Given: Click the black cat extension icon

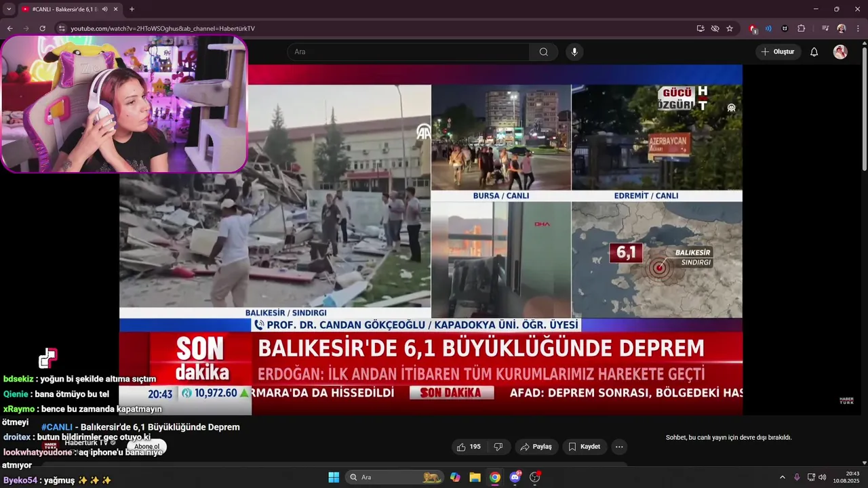Looking at the screenshot, I should (x=785, y=28).
